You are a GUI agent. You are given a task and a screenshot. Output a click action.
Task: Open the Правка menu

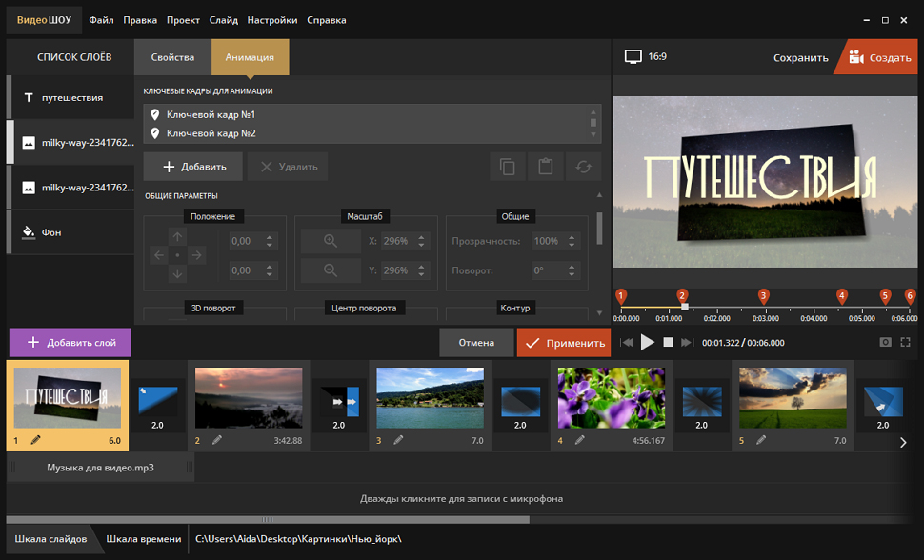pyautogui.click(x=140, y=20)
